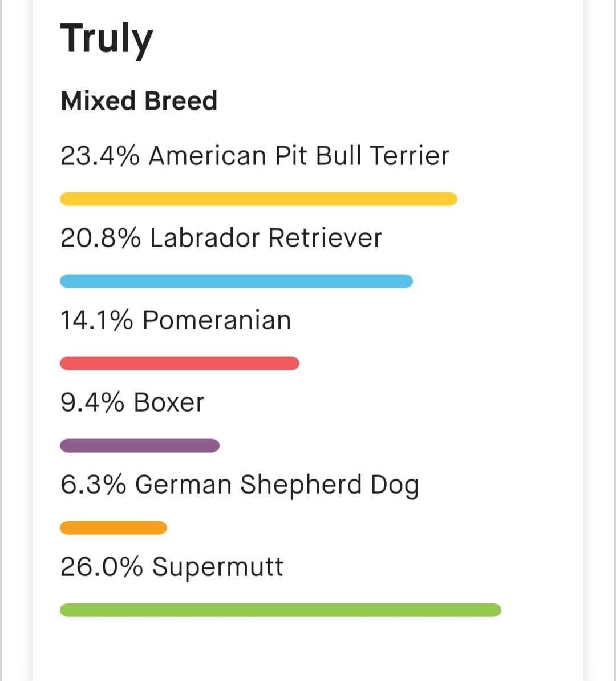Open the Boxer breed entry
Image resolution: width=616 pixels, height=681 pixels.
coord(132,402)
